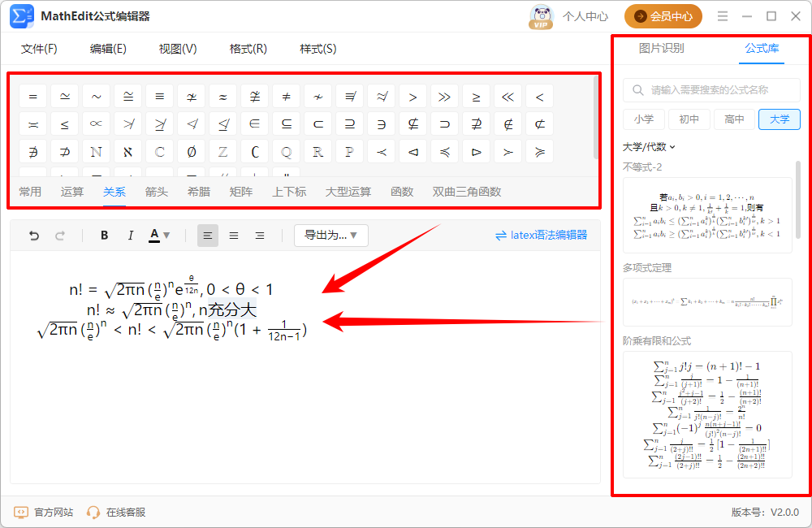
Task: Click the VIP panda avatar
Action: [541, 16]
